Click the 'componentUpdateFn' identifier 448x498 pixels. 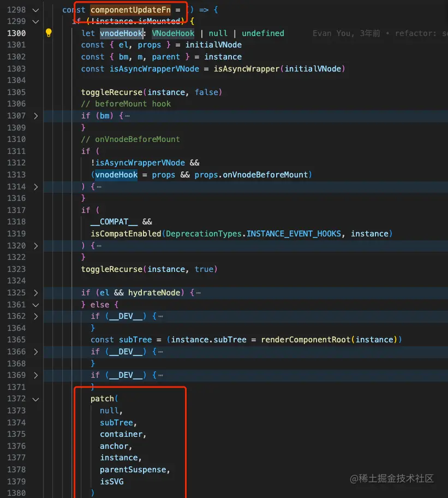[x=130, y=10]
